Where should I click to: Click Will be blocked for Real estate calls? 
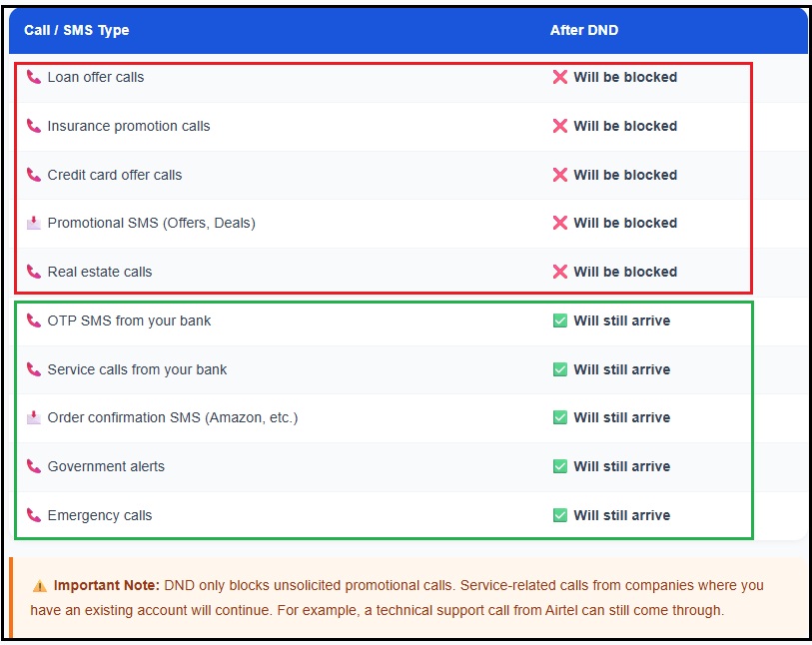coord(625,272)
